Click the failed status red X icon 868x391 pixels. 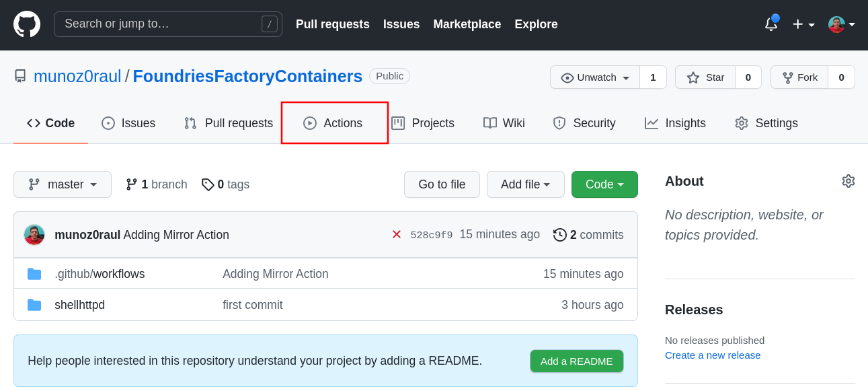[x=397, y=234]
